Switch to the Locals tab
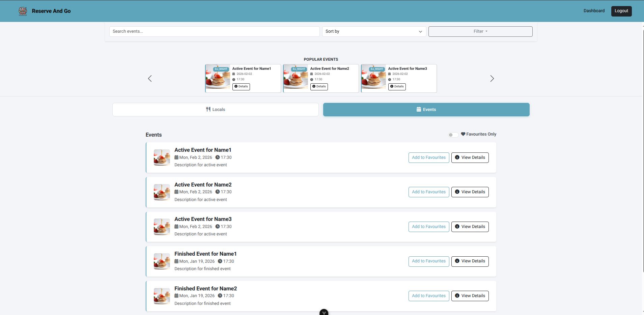The height and width of the screenshot is (315, 644). click(215, 110)
